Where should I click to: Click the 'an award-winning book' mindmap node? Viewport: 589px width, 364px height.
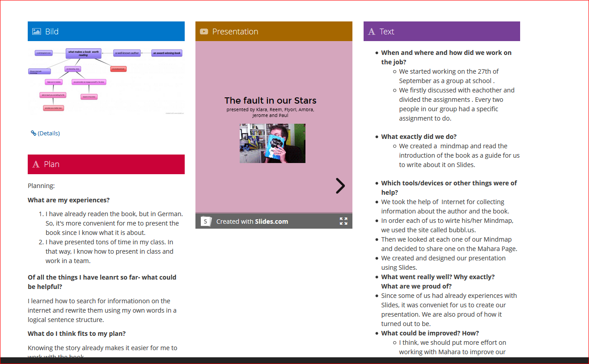pos(167,53)
